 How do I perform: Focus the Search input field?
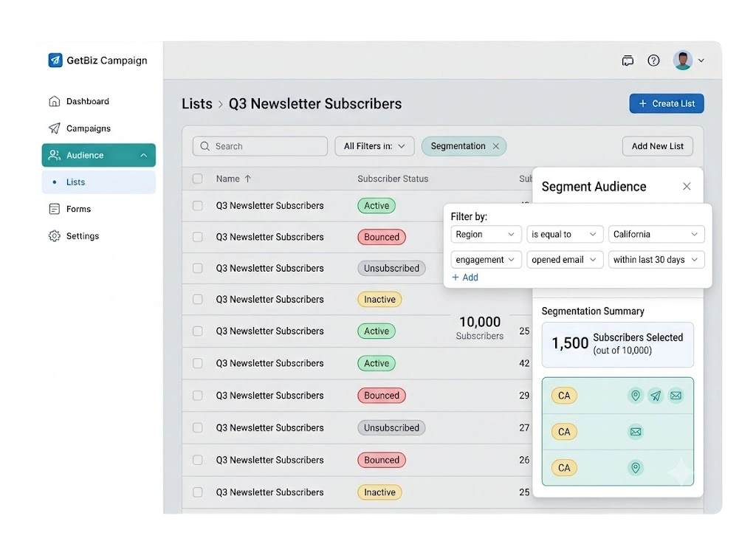coord(260,146)
